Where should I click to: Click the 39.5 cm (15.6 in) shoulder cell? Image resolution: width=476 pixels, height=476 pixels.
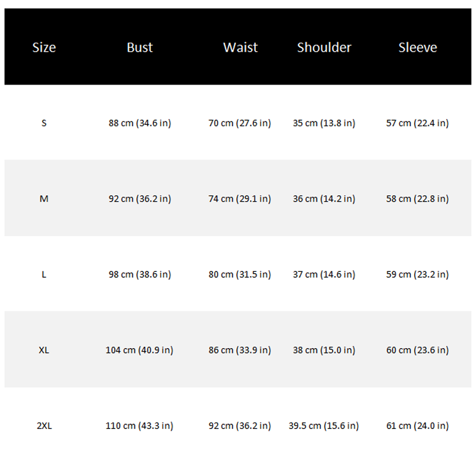click(324, 425)
